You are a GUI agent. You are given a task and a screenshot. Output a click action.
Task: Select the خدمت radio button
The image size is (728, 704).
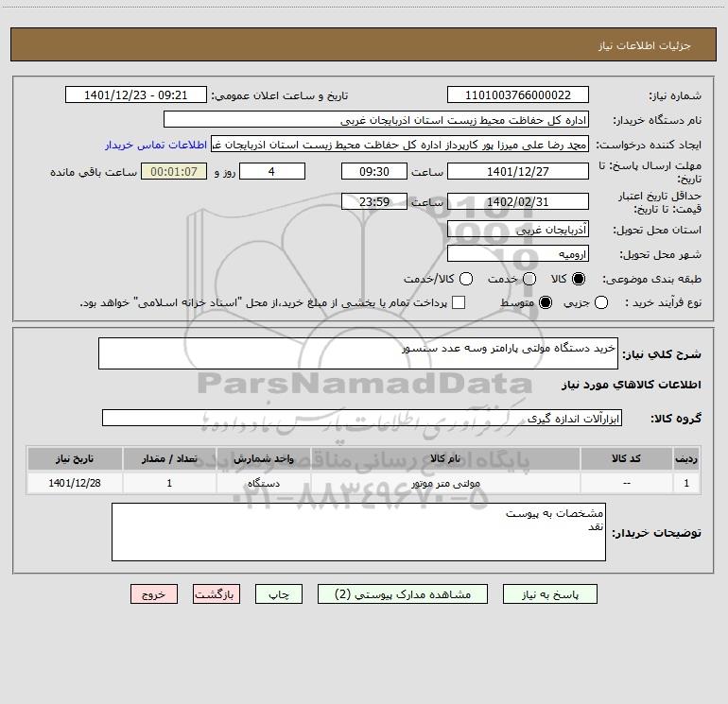529,279
